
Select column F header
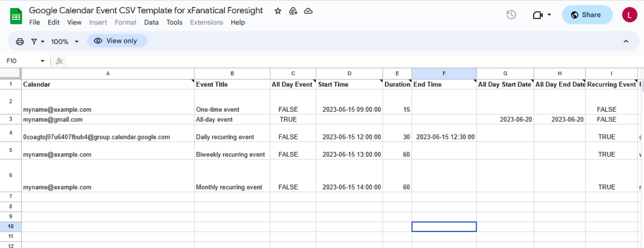(444, 74)
